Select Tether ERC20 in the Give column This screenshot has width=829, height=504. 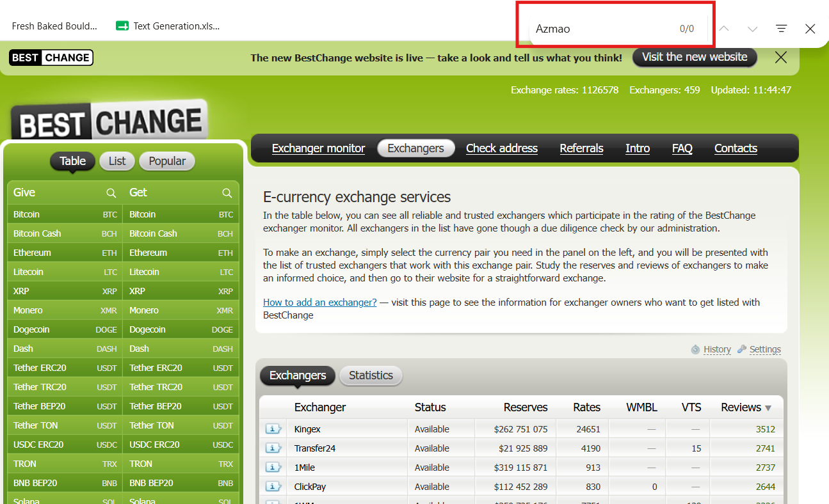pyautogui.click(x=65, y=368)
